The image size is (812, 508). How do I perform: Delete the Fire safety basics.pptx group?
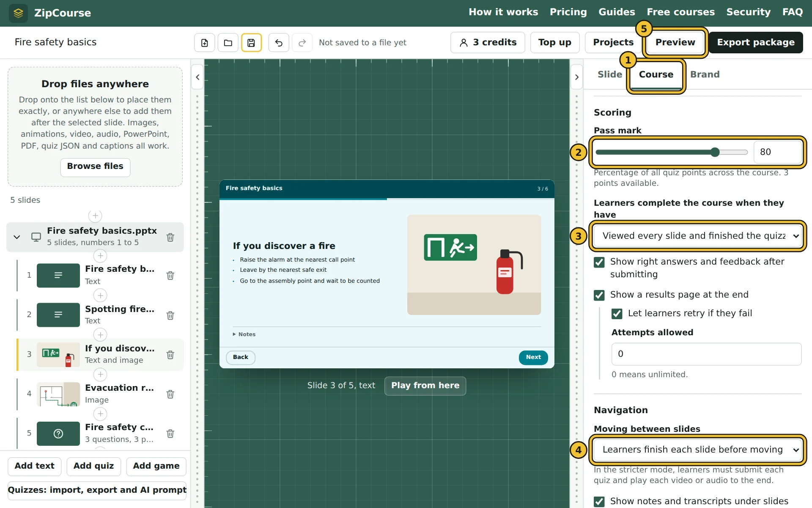[x=170, y=237]
